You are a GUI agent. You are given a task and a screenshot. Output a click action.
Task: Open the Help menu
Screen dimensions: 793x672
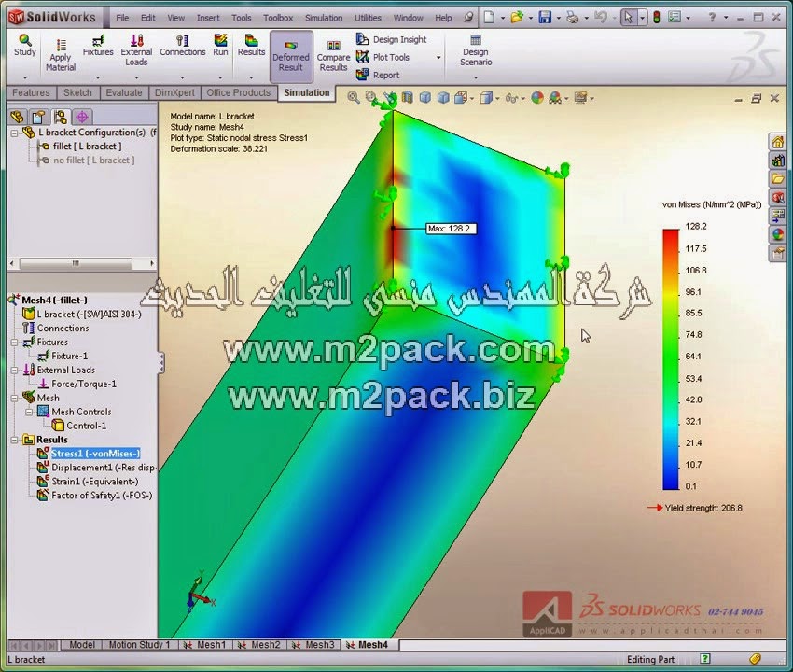click(443, 18)
